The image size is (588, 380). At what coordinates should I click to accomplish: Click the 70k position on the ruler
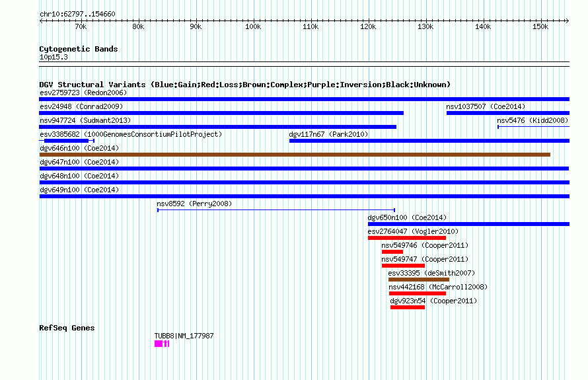(81, 26)
